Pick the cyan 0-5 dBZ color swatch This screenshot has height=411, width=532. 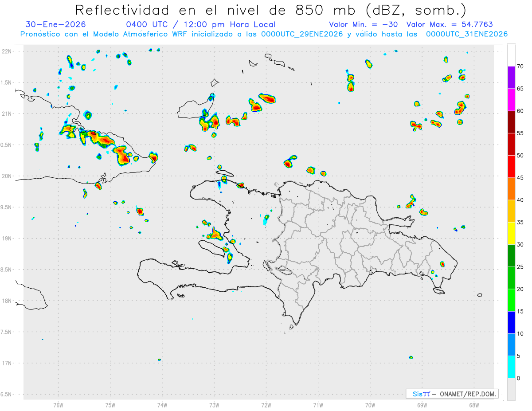511,367
